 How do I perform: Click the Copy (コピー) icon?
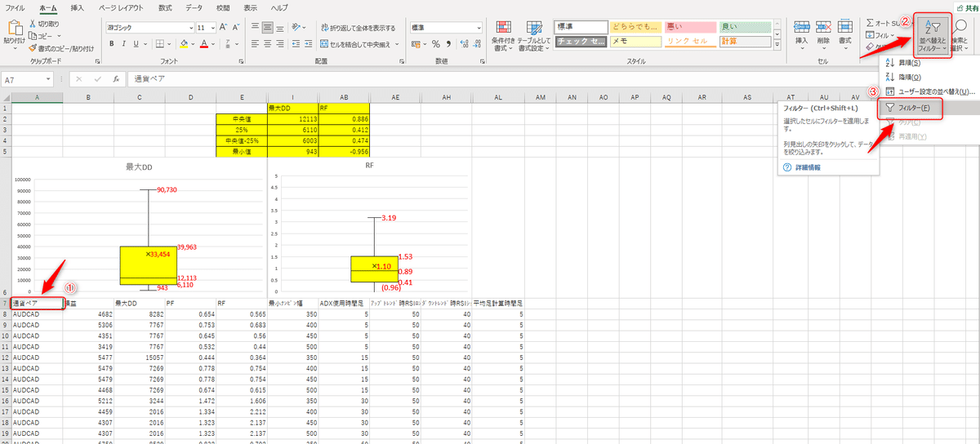pos(33,36)
